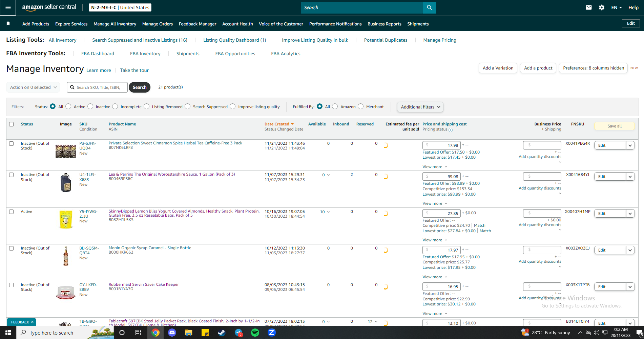
Task: Tick the select-all checkbox in table header
Action: pos(12,124)
